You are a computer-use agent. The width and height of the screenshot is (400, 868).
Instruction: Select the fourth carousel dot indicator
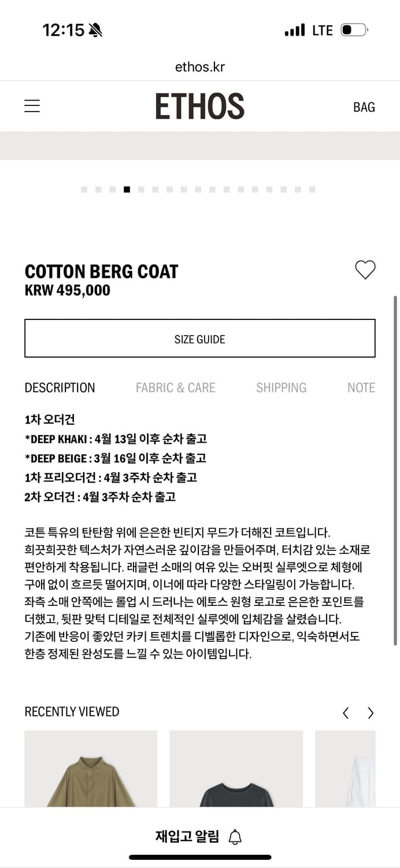point(126,189)
